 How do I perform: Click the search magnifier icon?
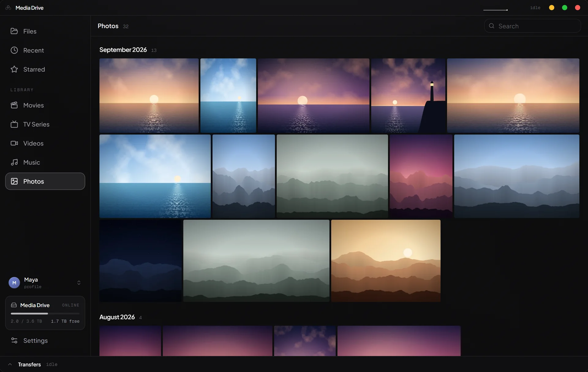point(492,26)
